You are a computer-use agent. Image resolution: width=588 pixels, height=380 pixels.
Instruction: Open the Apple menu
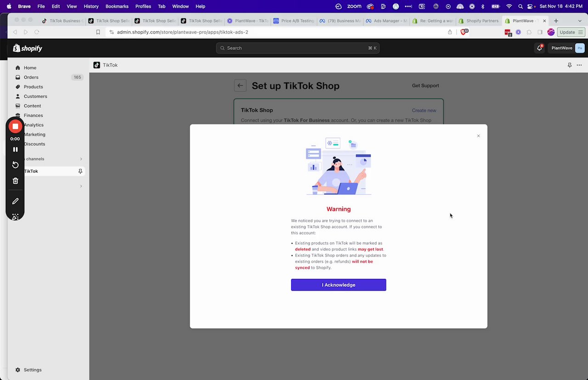9,6
